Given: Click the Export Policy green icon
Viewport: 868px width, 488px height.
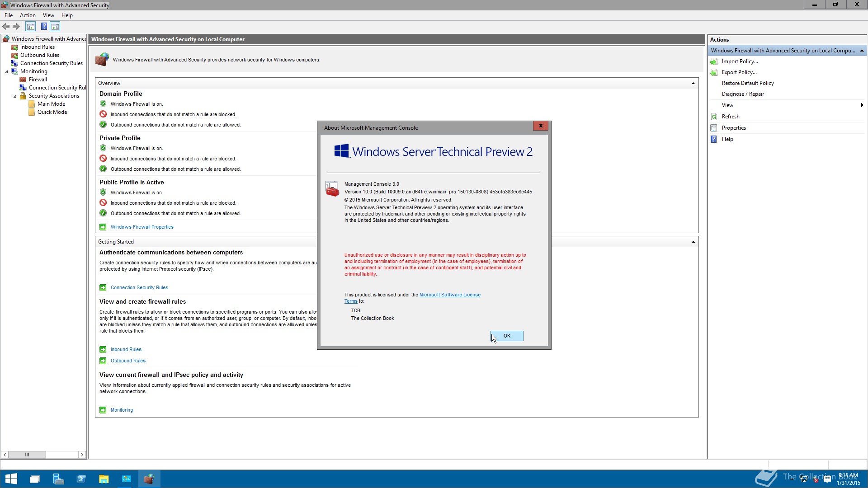Looking at the screenshot, I should click(x=714, y=72).
